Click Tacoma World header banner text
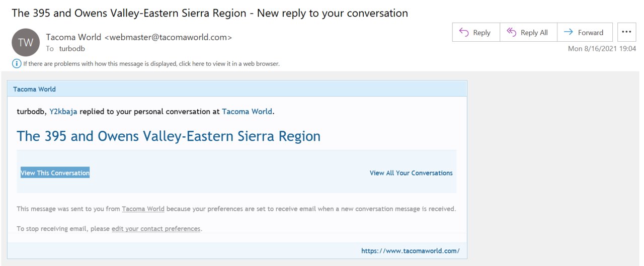Screen dimensions: 644x266 coord(34,89)
